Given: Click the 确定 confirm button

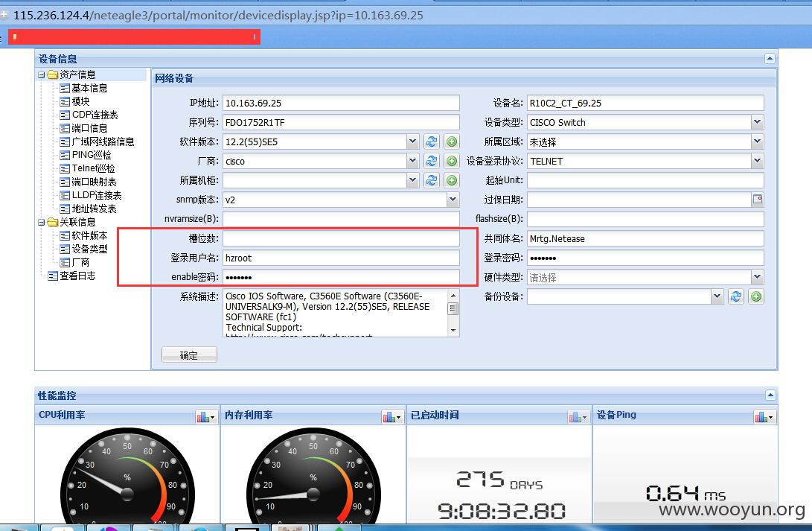Looking at the screenshot, I should tap(189, 354).
